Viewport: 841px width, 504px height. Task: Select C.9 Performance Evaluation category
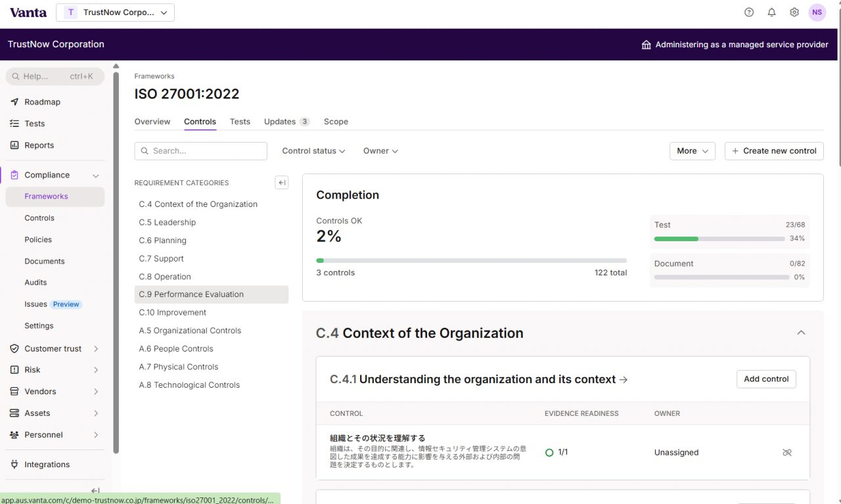[212, 294]
